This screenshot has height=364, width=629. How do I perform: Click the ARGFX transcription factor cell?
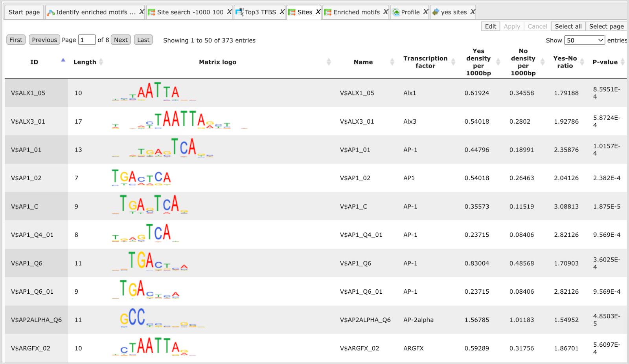click(x=414, y=348)
